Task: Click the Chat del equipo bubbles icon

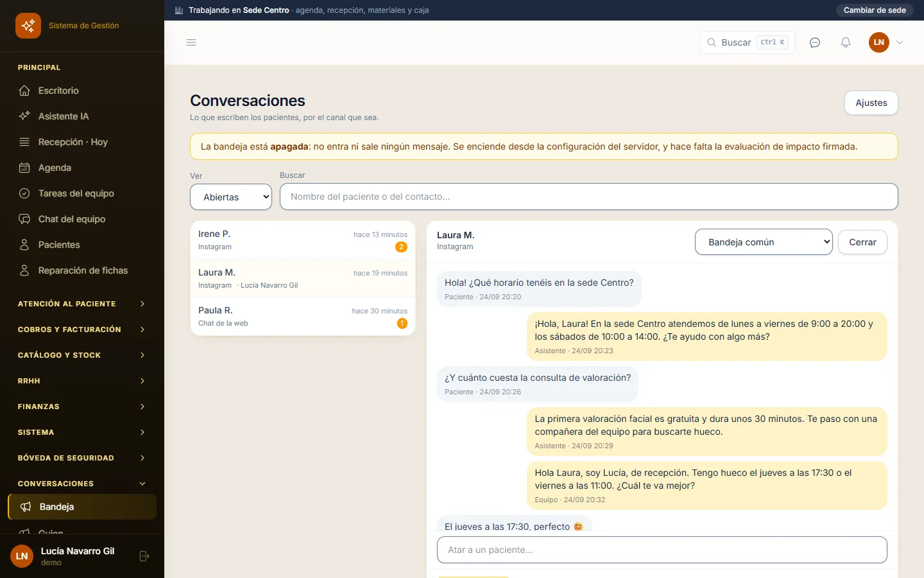Action: 24,219
